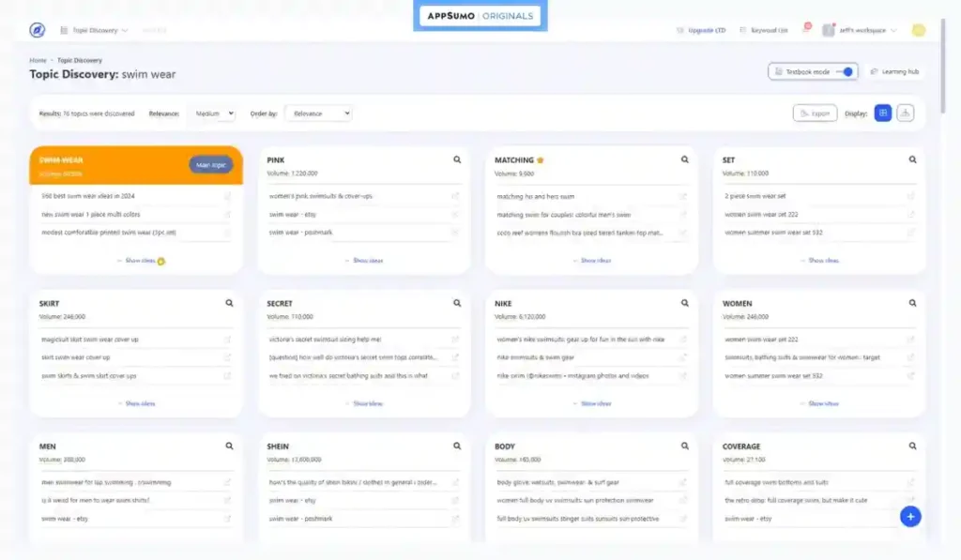Open Keyword List in top navigation

pos(764,30)
